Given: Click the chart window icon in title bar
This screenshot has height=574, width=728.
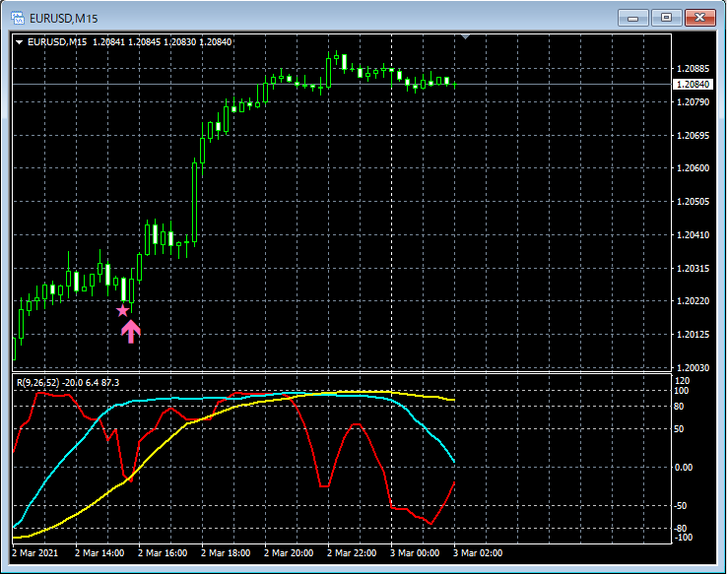Looking at the screenshot, I should coord(18,18).
